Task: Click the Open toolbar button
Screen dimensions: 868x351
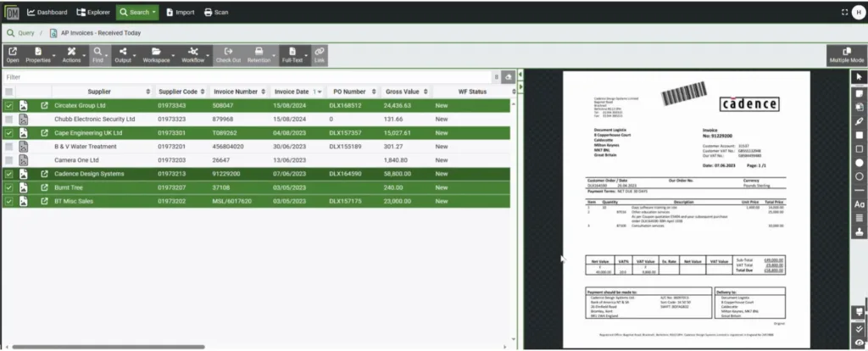Action: (12, 55)
